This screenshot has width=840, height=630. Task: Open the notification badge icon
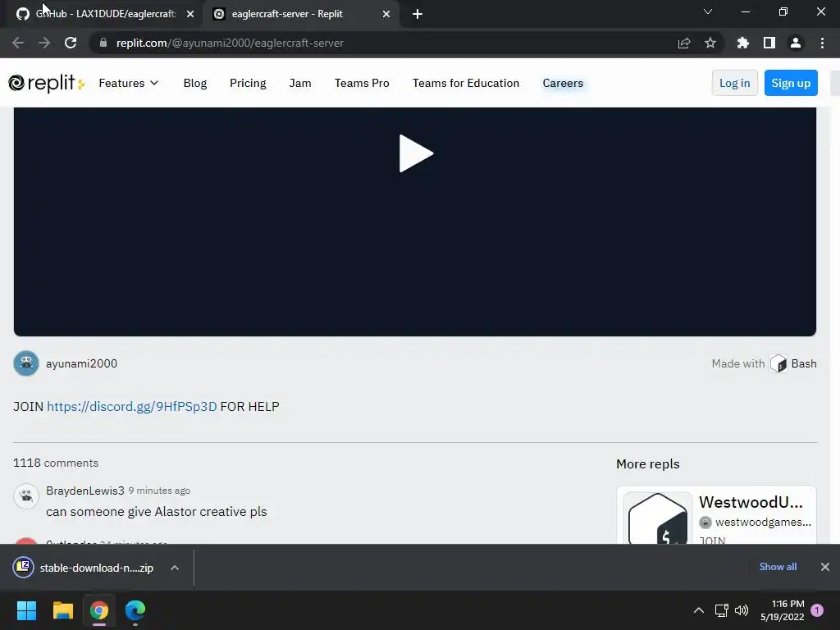pos(817,610)
